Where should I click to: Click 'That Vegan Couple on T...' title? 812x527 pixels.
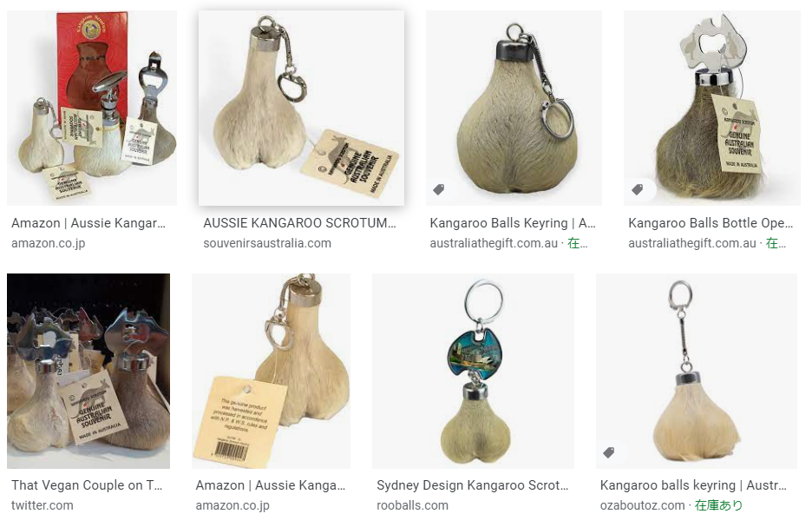(87, 485)
